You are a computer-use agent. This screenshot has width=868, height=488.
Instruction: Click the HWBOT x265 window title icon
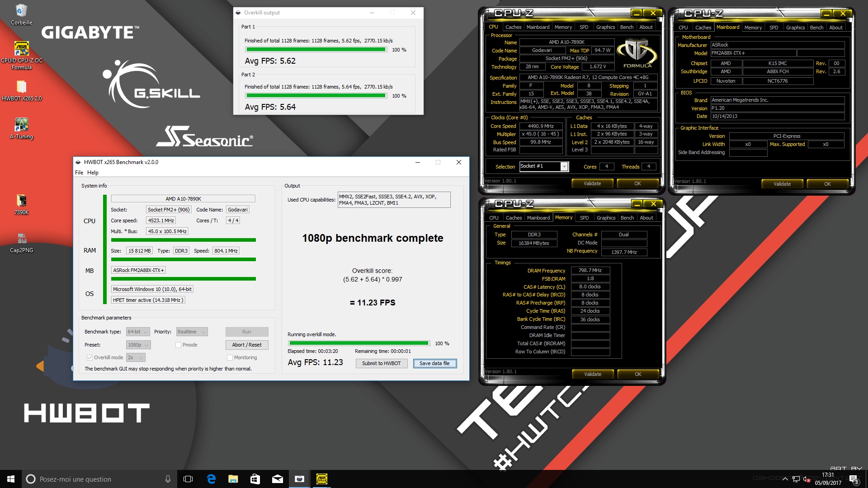click(78, 162)
